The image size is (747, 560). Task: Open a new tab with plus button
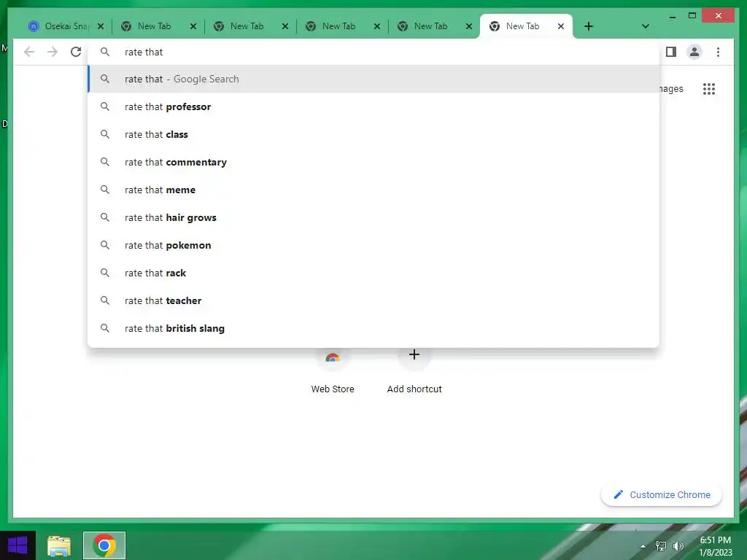coord(589,26)
